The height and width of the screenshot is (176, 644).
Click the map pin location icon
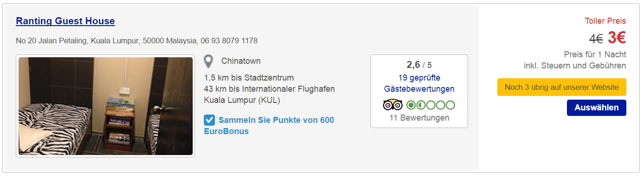(x=209, y=61)
